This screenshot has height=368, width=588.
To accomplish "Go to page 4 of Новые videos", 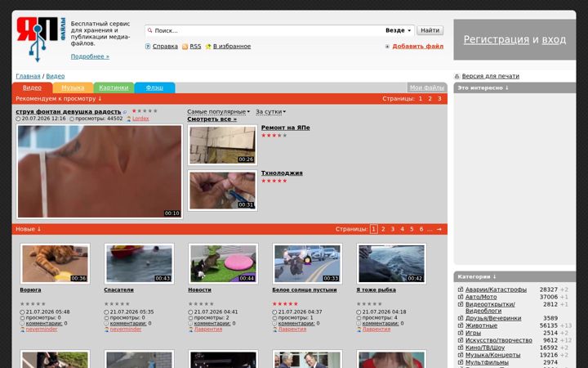I will click(x=402, y=229).
